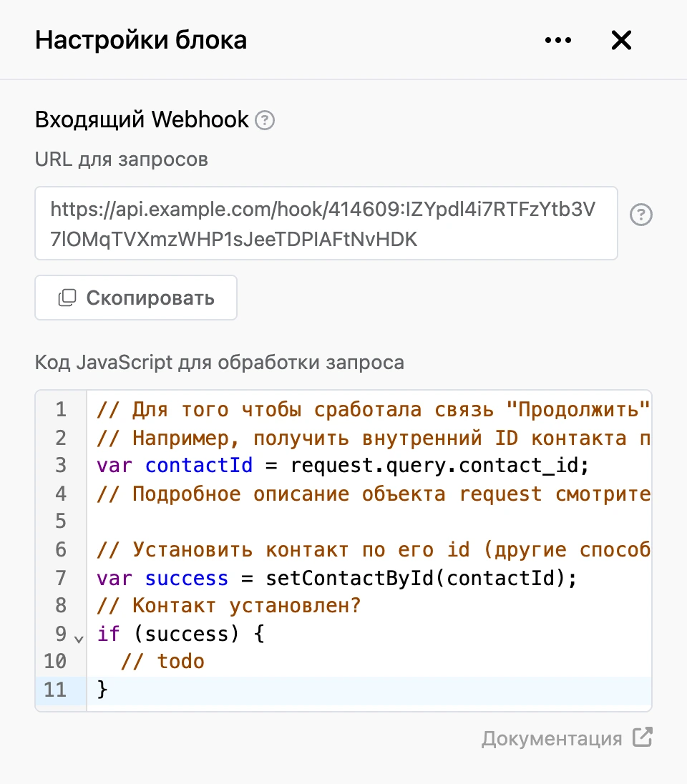Image resolution: width=687 pixels, height=784 pixels.
Task: Click code line 'var success = setContactById(contactId);'
Action: (x=337, y=578)
